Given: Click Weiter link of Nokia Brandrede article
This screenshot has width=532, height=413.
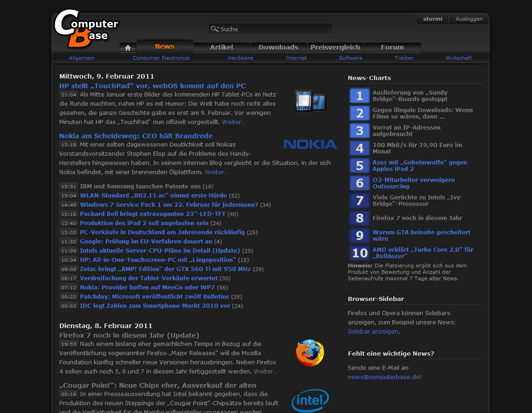Looking at the screenshot, I should point(216,172).
